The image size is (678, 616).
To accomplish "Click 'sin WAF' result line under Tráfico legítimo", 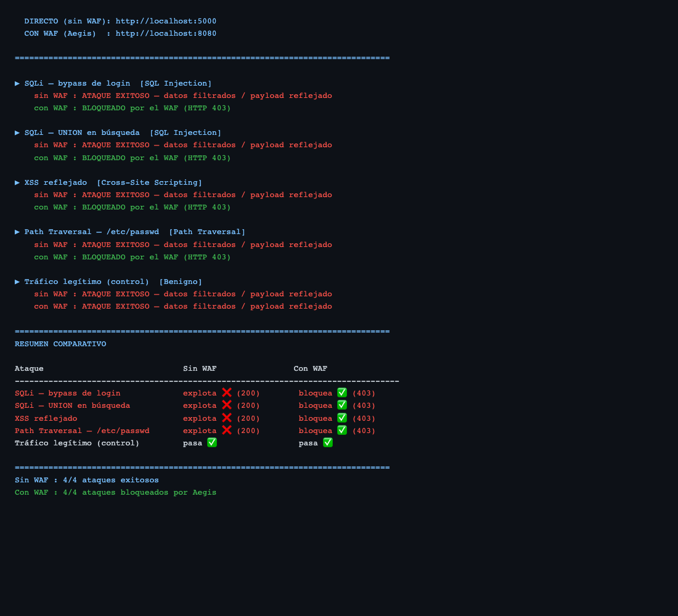I will click(x=183, y=294).
